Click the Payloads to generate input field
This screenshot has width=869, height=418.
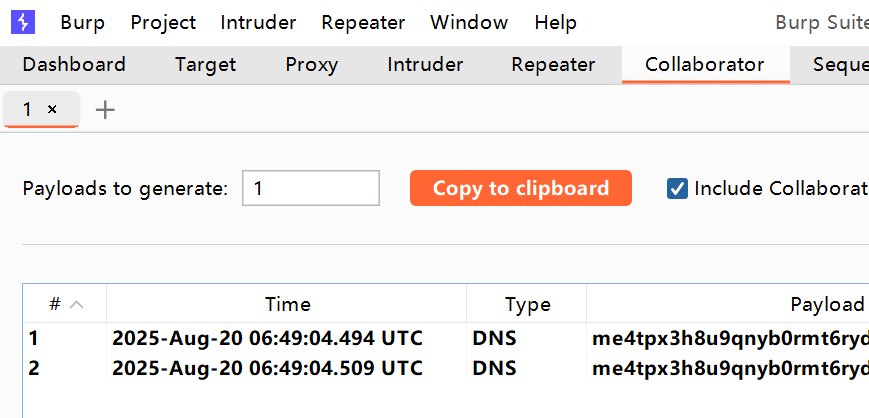coord(311,188)
